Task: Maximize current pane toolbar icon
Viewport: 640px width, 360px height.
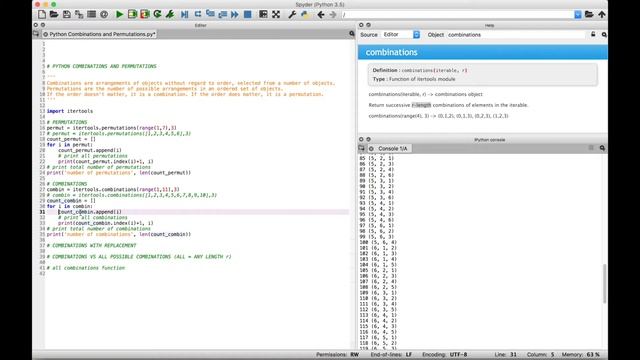Action: pos(263,14)
